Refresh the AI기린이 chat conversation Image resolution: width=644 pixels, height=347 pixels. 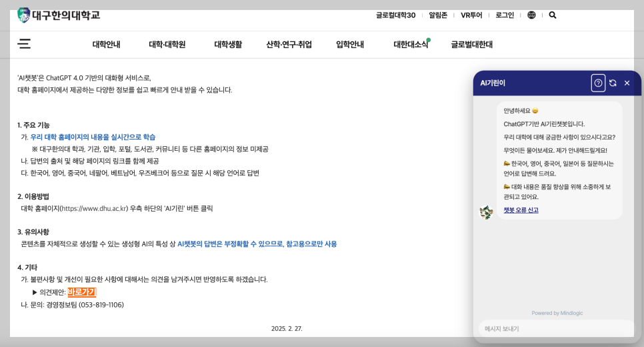click(x=613, y=83)
